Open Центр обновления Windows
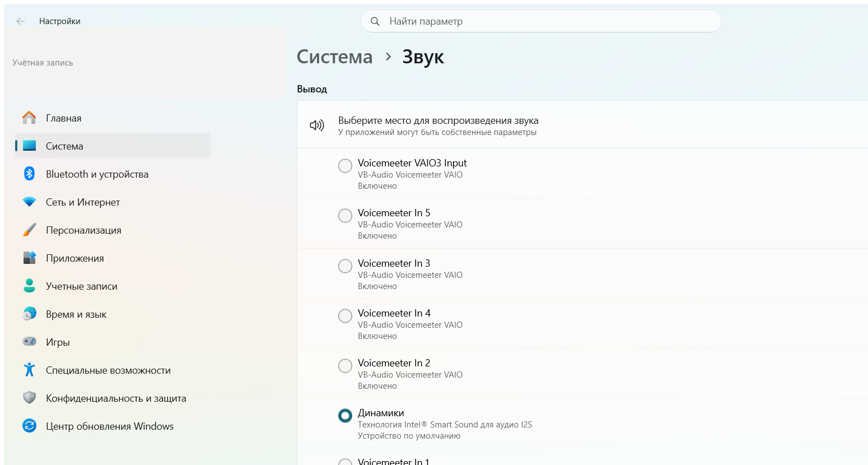The width and height of the screenshot is (868, 465). point(113,426)
